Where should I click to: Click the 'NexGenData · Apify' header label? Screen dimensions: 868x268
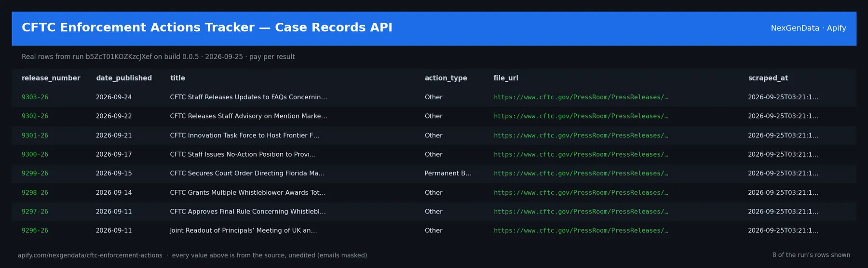pyautogui.click(x=808, y=28)
